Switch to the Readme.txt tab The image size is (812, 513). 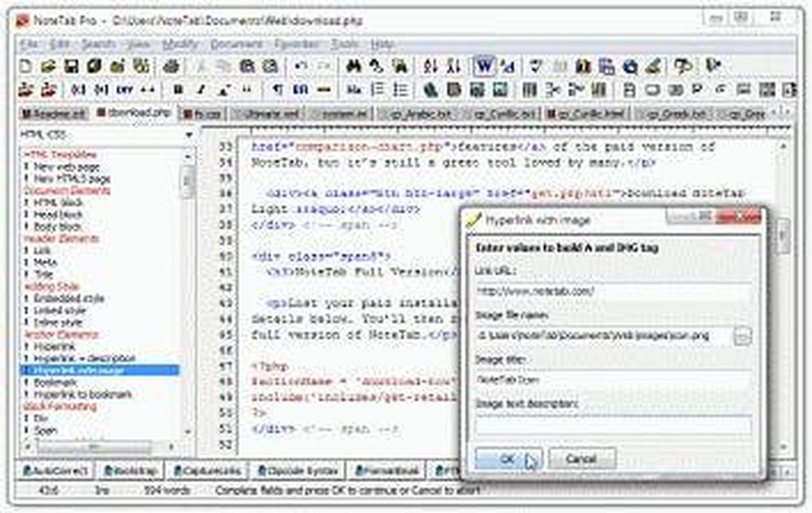(x=54, y=114)
